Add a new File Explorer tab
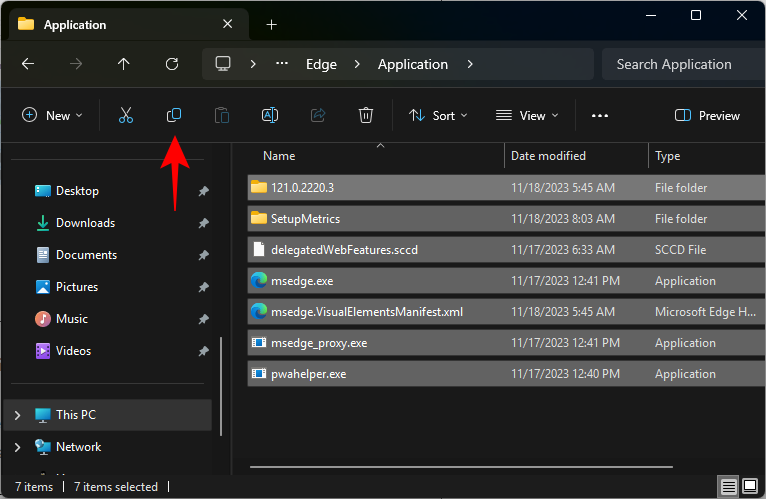This screenshot has height=499, width=766. pyautogui.click(x=271, y=24)
